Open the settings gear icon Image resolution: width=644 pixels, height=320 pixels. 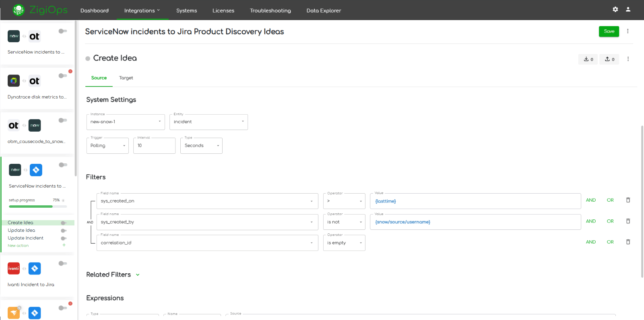(x=615, y=9)
